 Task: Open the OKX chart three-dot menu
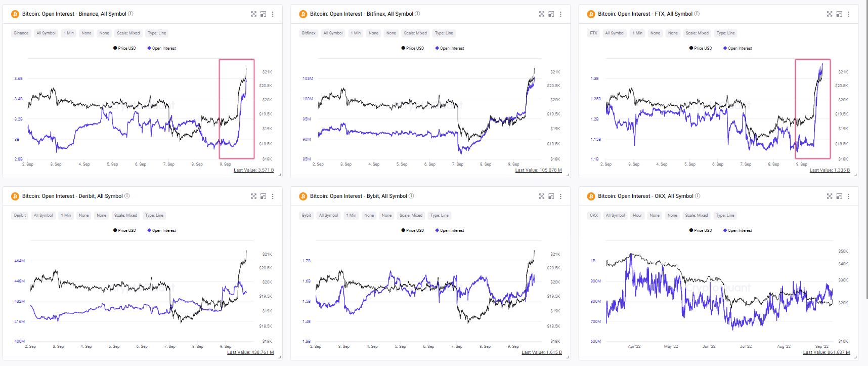point(848,196)
